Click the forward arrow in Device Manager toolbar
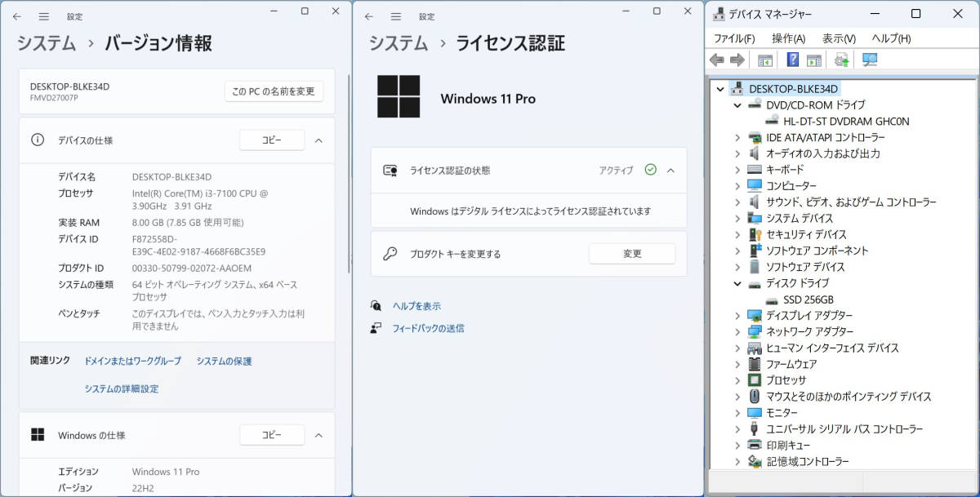 pos(737,60)
